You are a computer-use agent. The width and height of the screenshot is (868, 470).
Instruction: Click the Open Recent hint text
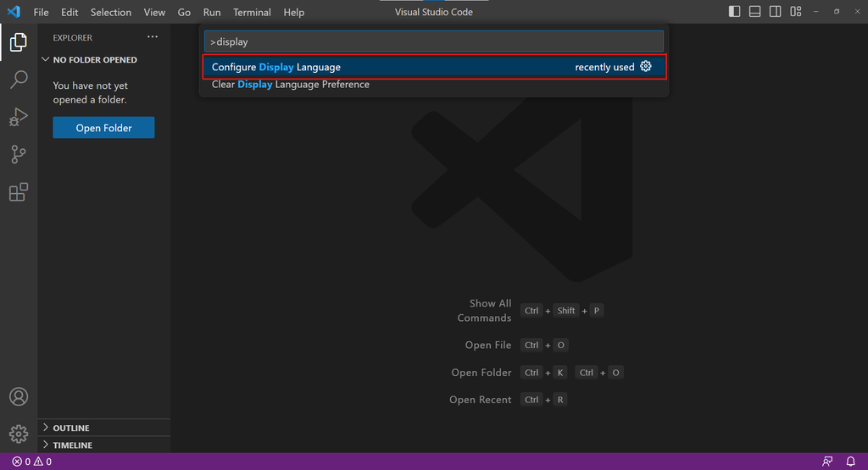point(480,399)
